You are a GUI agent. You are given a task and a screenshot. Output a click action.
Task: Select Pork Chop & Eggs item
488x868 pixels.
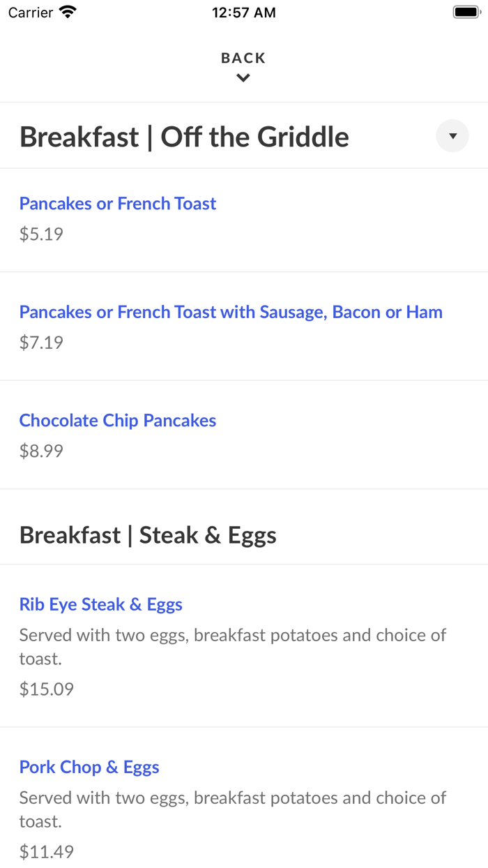89,767
